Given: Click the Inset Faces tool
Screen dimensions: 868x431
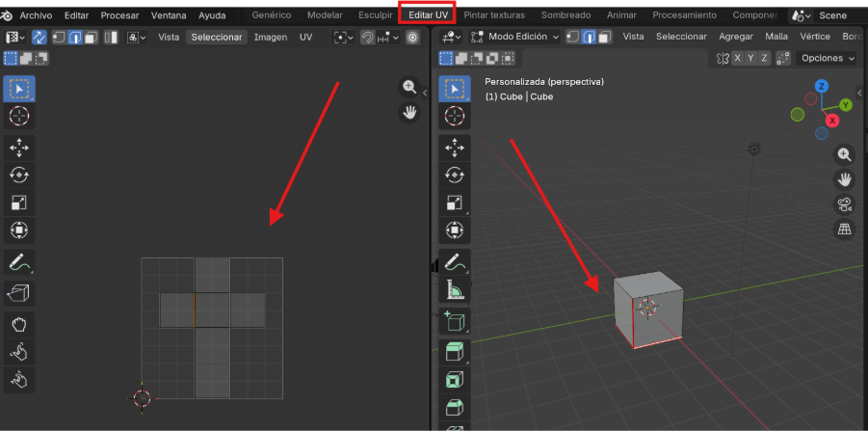Looking at the screenshot, I should [x=454, y=380].
